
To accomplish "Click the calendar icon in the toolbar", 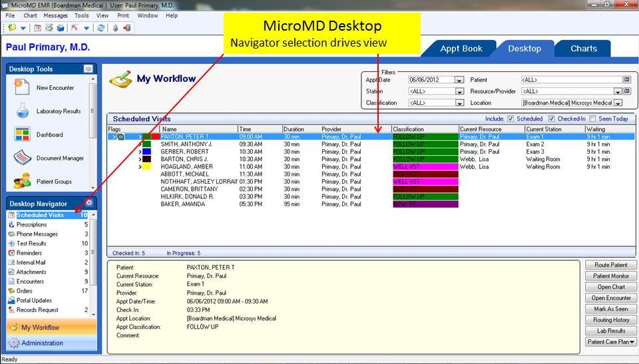I will tap(37, 28).
